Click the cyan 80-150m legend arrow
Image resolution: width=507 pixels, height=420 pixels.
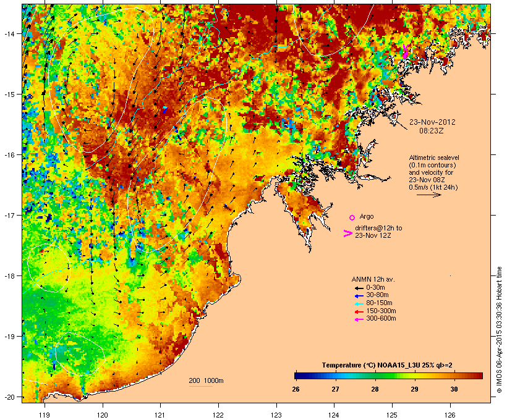pos(359,304)
